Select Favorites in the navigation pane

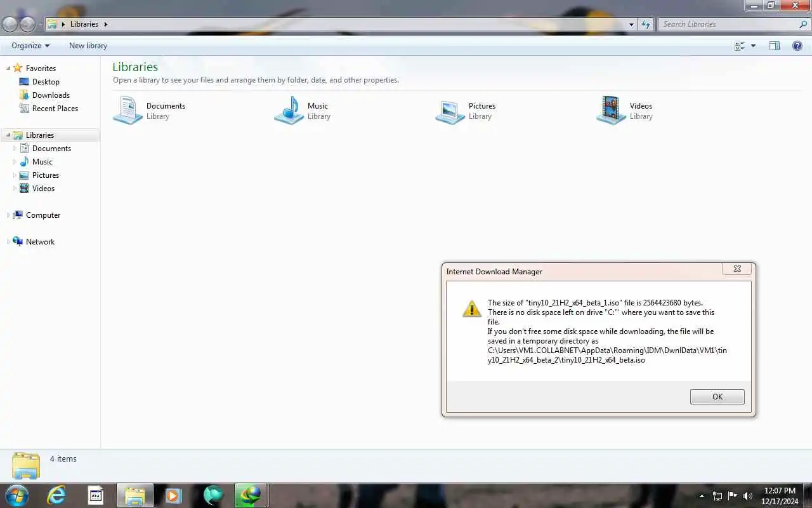click(41, 69)
